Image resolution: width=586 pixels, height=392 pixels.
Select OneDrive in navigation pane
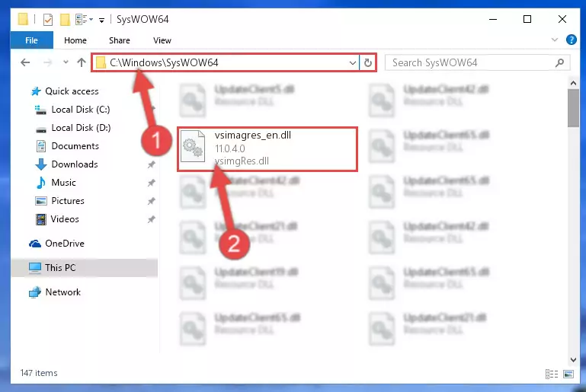point(65,244)
